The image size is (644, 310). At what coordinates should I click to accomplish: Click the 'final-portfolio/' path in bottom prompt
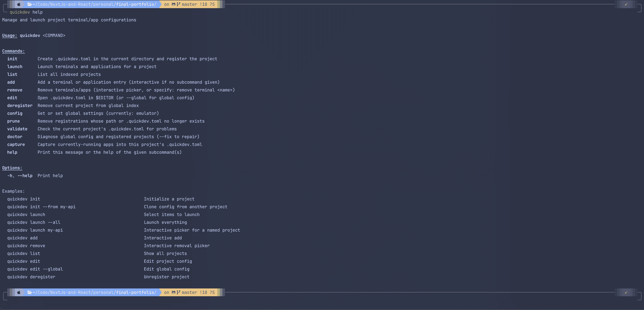[136, 292]
